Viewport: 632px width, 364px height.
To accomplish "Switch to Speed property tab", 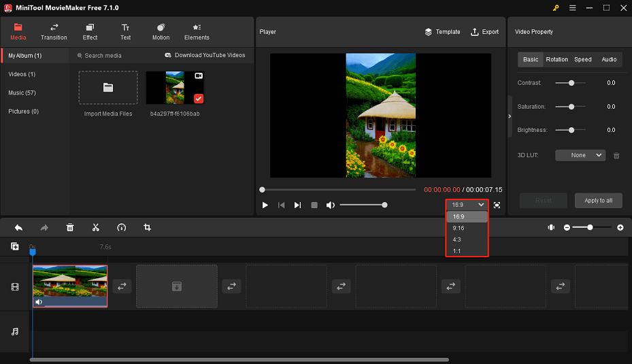I will [x=583, y=59].
